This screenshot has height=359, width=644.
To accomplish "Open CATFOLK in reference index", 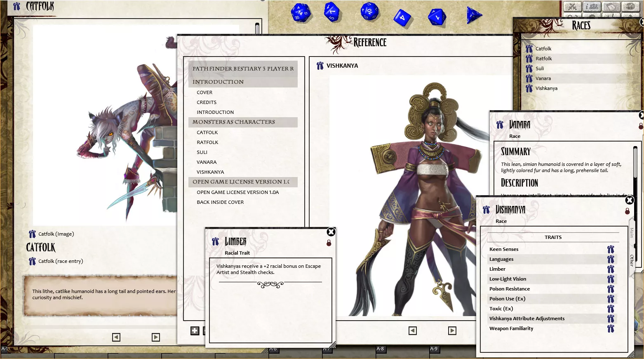I will (207, 132).
